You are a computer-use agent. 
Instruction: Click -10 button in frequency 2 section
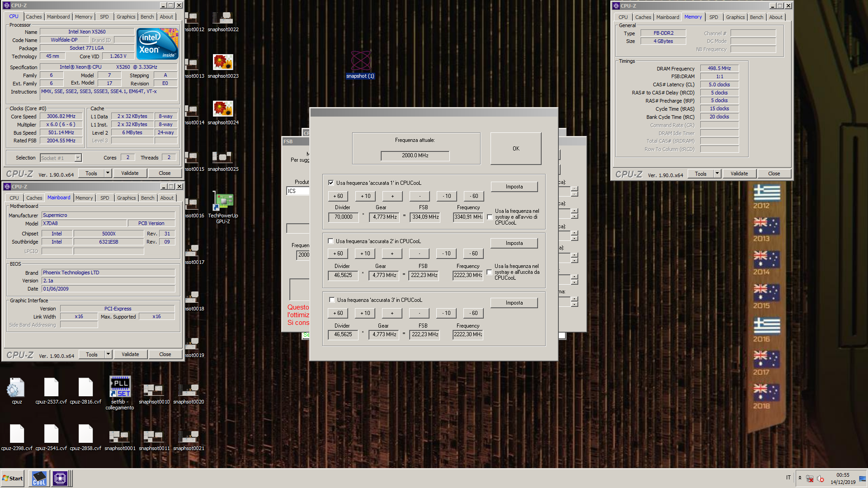(446, 253)
